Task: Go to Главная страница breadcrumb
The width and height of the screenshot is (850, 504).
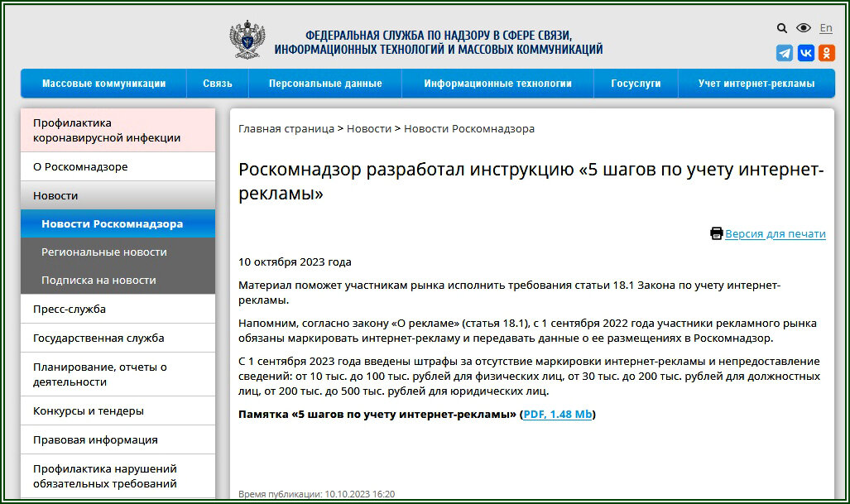Action: click(x=286, y=129)
